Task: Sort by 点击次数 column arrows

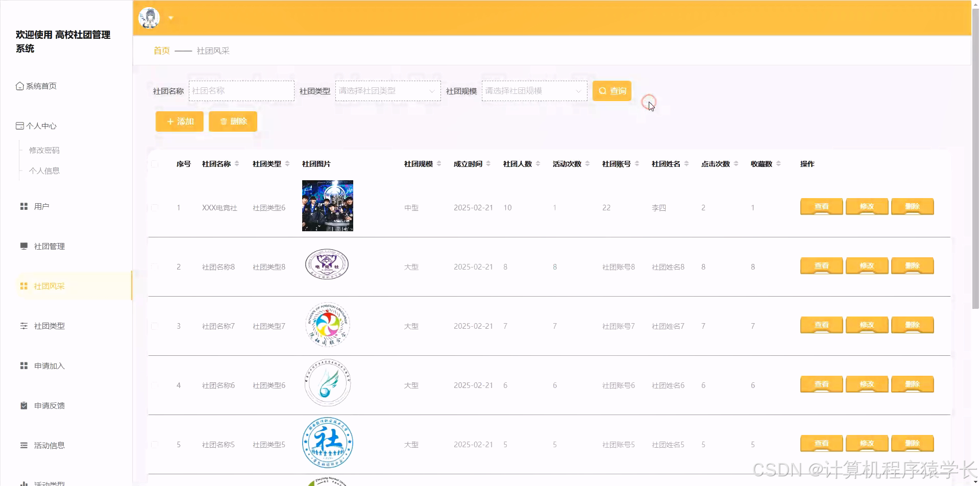Action: click(x=736, y=164)
